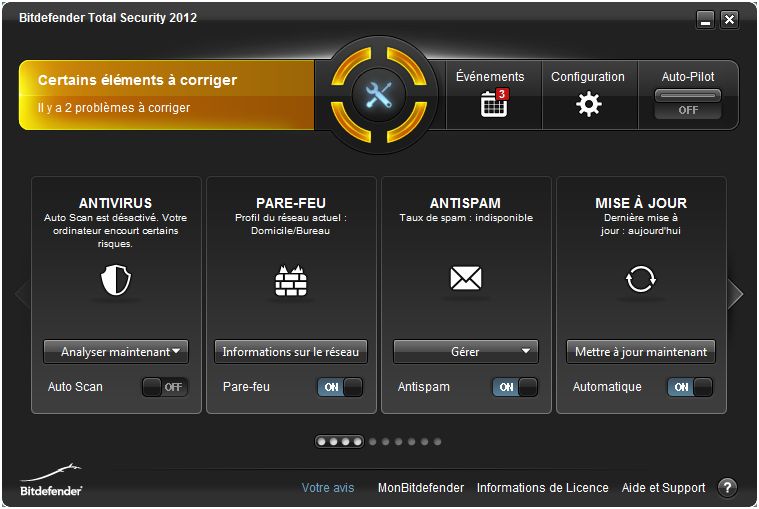
Task: Open Aide et Support link
Action: pos(663,488)
